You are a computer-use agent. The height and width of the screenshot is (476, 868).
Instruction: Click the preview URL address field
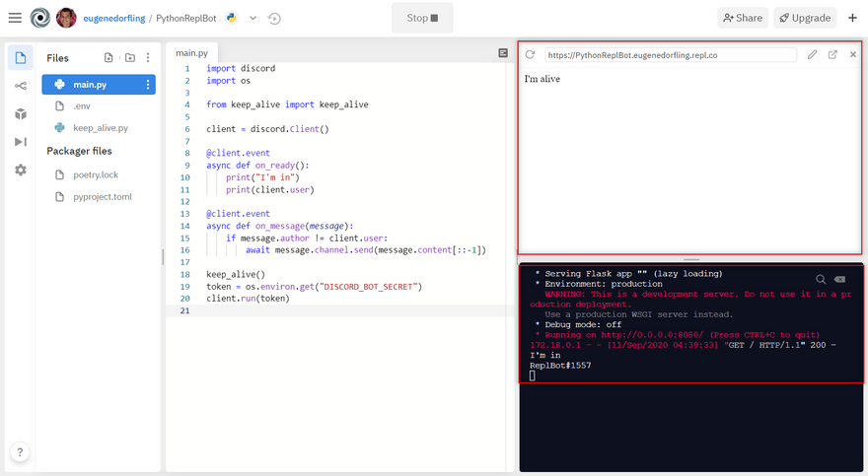point(671,55)
